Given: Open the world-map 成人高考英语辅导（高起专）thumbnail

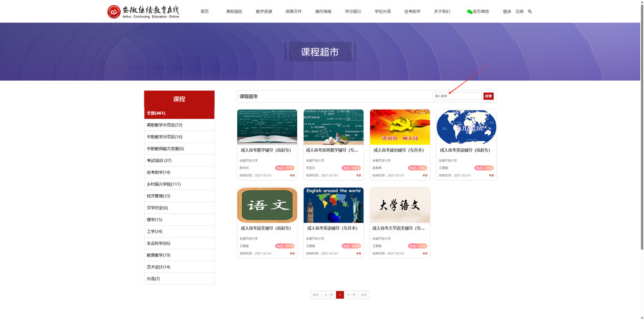Looking at the screenshot, I should [x=466, y=126].
